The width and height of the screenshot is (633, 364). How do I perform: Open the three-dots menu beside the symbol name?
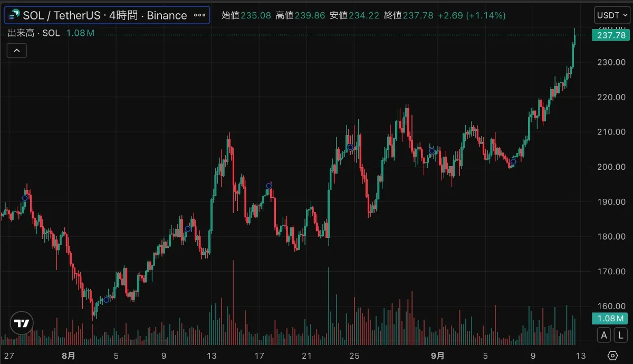click(x=200, y=15)
